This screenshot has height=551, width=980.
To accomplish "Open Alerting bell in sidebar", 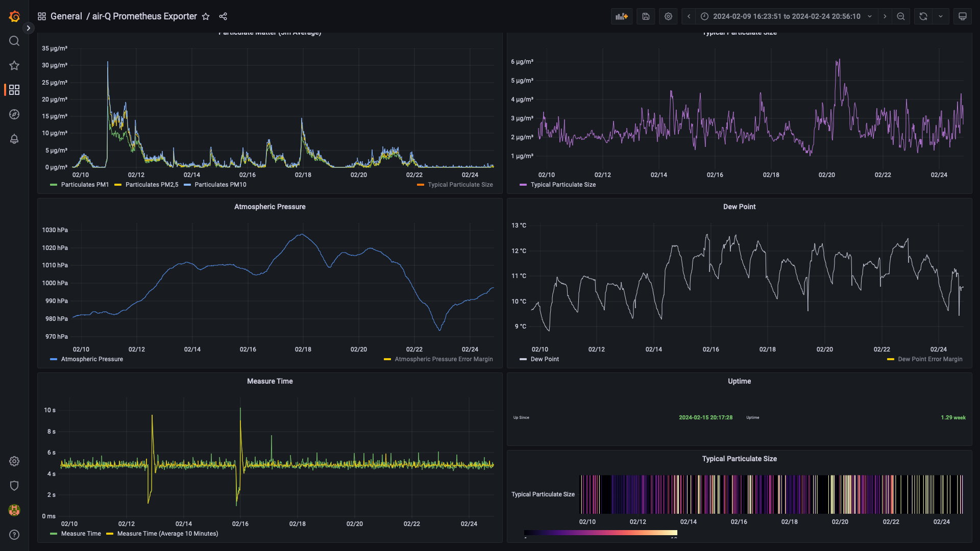I will click(14, 139).
